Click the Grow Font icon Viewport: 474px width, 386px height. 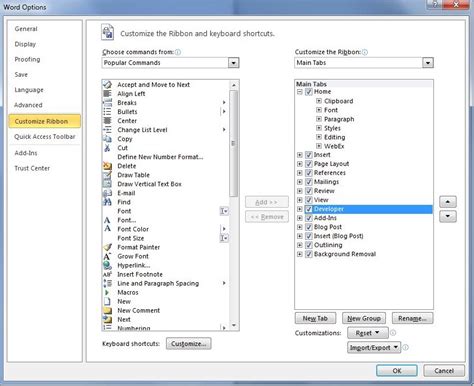click(107, 256)
